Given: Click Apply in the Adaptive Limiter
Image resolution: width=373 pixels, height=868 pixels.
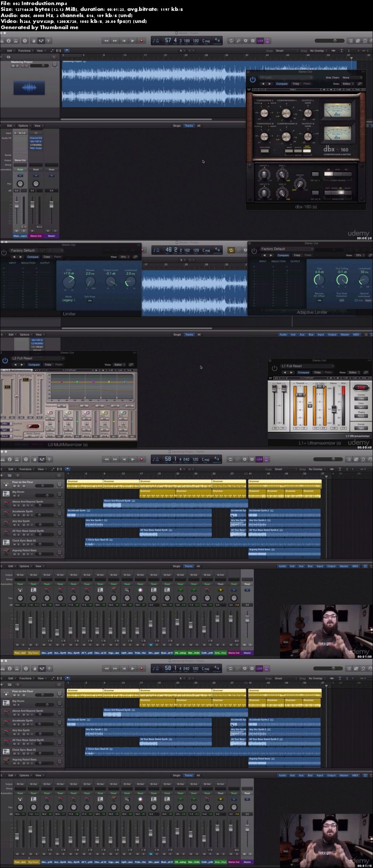Looking at the screenshot, I should coord(368,300).
